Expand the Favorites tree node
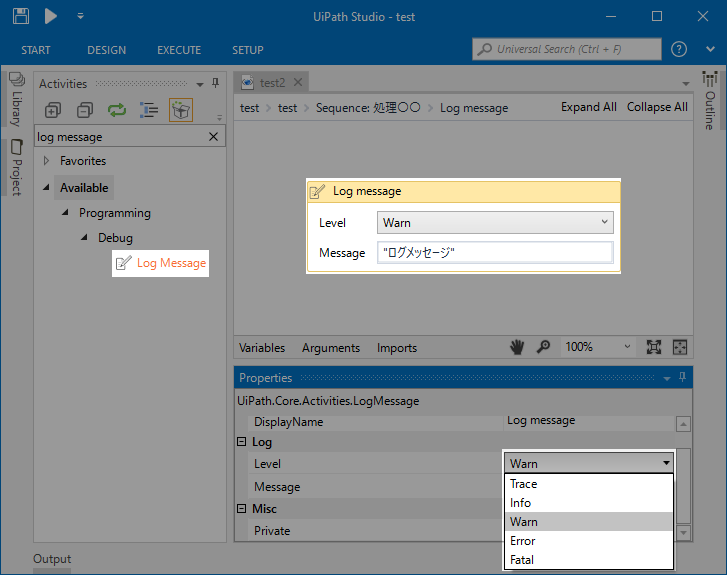Image resolution: width=727 pixels, height=575 pixels. click(46, 161)
